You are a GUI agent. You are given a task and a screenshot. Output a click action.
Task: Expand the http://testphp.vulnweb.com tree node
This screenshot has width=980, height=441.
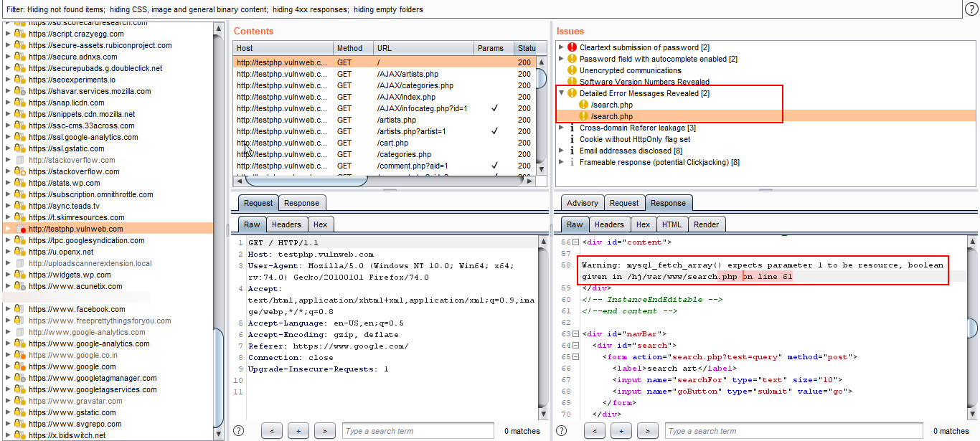click(x=8, y=229)
